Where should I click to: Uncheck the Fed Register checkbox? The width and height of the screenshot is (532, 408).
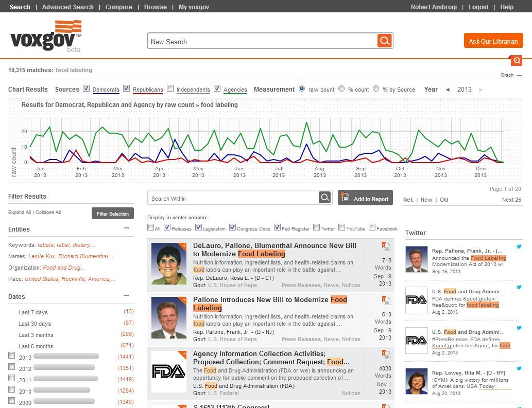tap(277, 227)
